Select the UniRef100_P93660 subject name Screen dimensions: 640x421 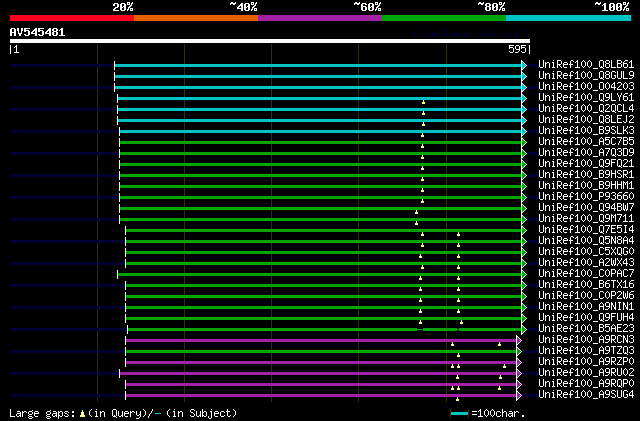click(586, 197)
